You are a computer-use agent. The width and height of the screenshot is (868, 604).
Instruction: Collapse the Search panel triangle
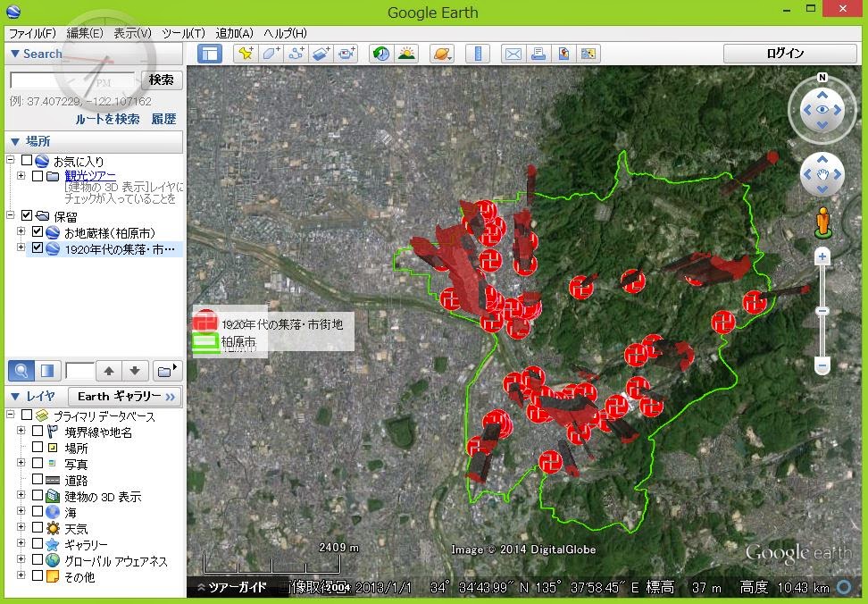[15, 54]
